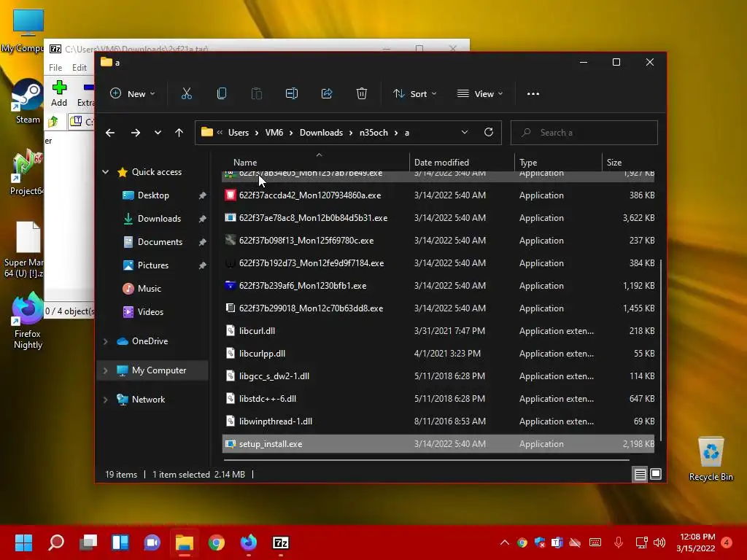This screenshot has height=560, width=747.
Task: Switch to details view icon in status bar
Action: [640, 474]
